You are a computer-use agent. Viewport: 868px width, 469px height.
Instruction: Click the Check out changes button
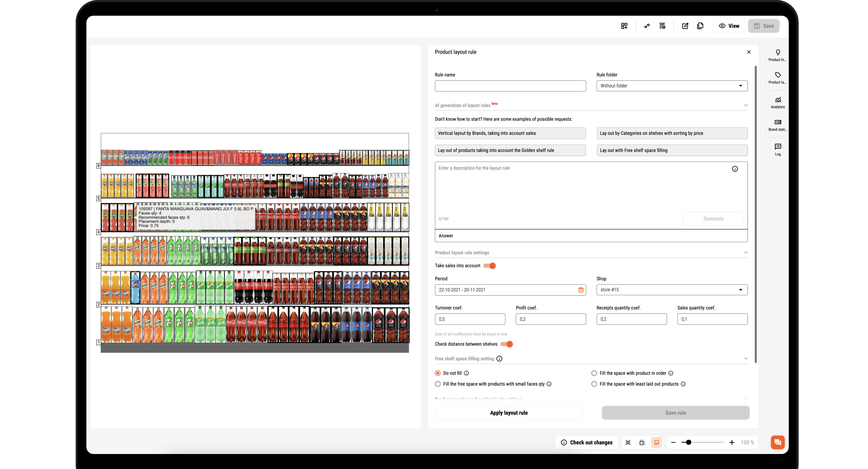[586, 442]
